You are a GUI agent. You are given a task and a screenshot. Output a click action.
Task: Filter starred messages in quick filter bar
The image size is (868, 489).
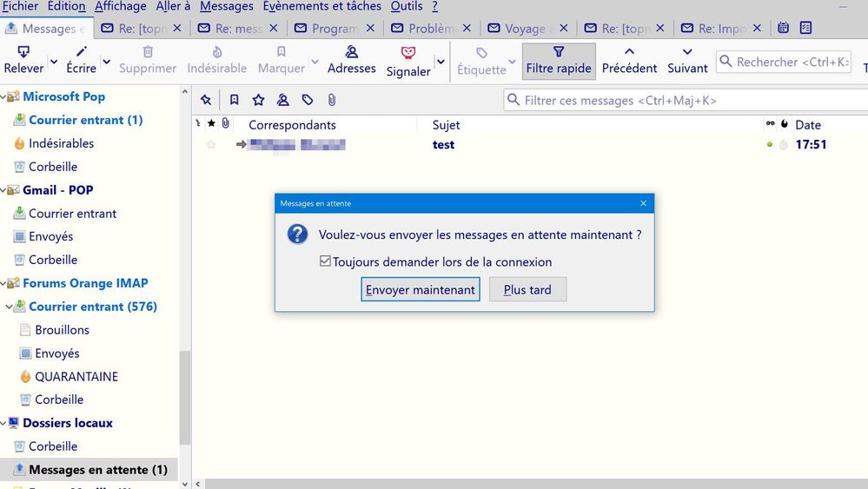click(x=258, y=100)
